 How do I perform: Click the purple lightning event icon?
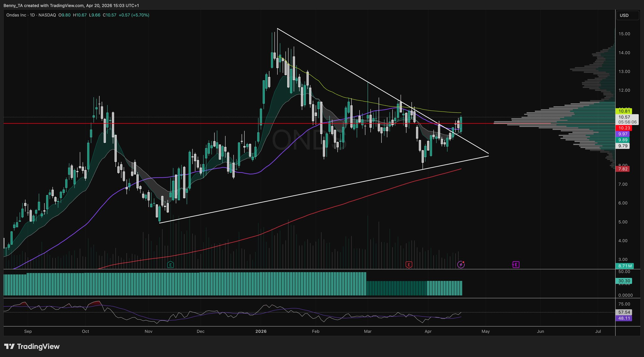click(x=461, y=265)
